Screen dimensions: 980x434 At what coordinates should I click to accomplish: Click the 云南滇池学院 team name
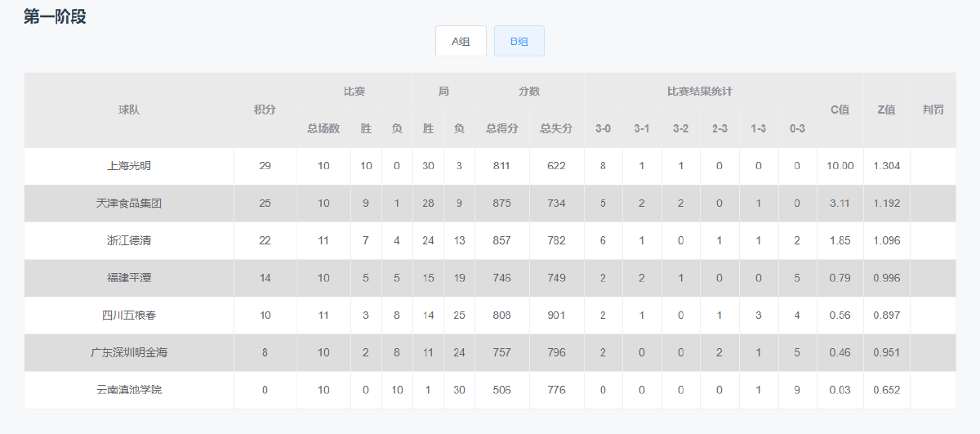tap(129, 390)
